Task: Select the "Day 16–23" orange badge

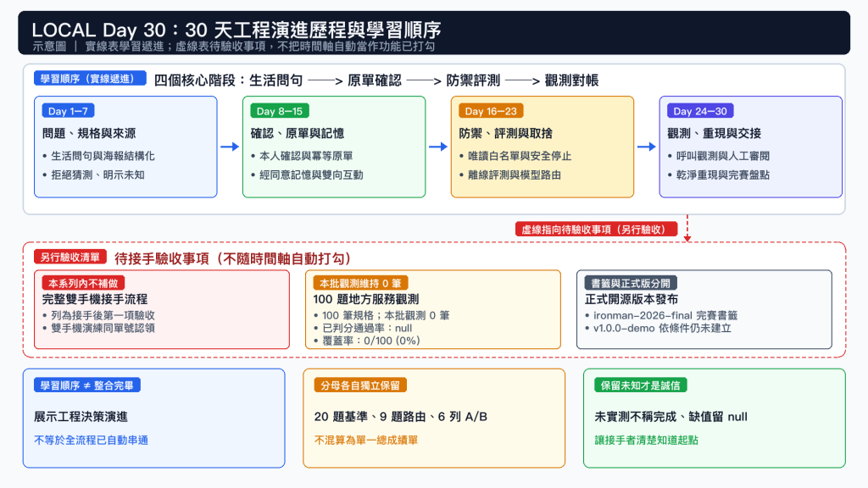Action: pyautogui.click(x=491, y=111)
